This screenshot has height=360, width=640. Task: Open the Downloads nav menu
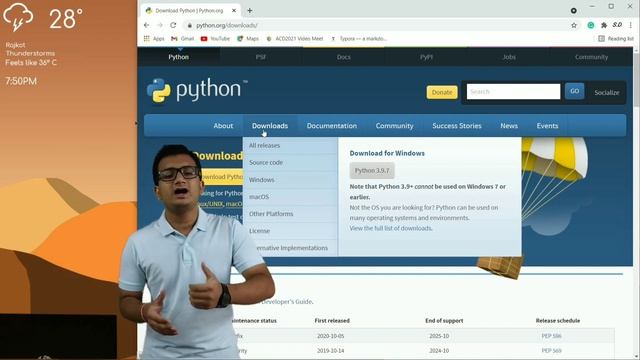click(x=270, y=126)
